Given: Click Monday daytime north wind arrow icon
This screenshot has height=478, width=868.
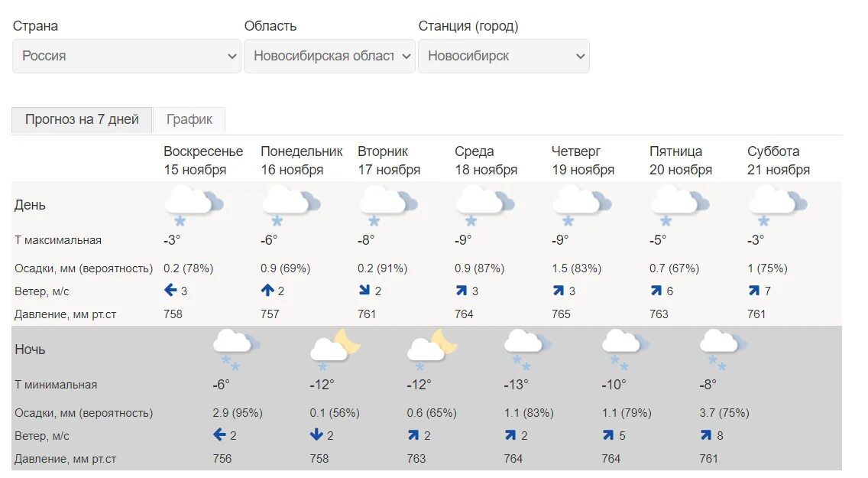Looking at the screenshot, I should (267, 290).
